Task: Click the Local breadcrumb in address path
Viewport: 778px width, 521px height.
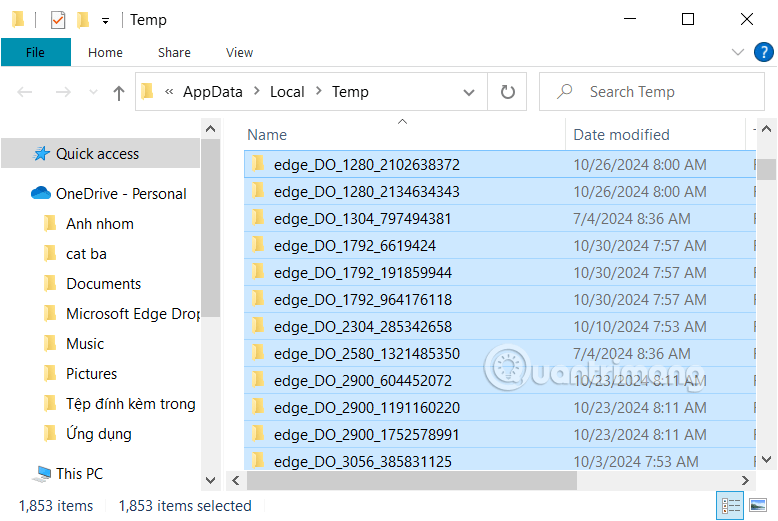Action: 287,92
